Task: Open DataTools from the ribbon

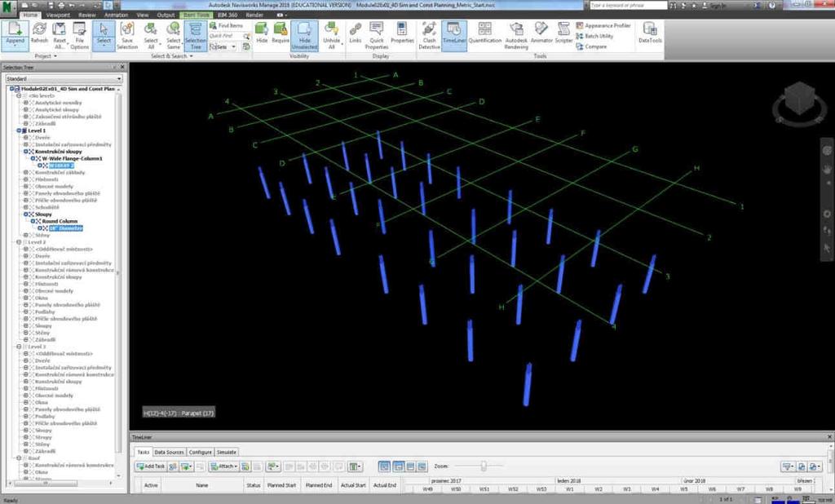Action: click(650, 33)
